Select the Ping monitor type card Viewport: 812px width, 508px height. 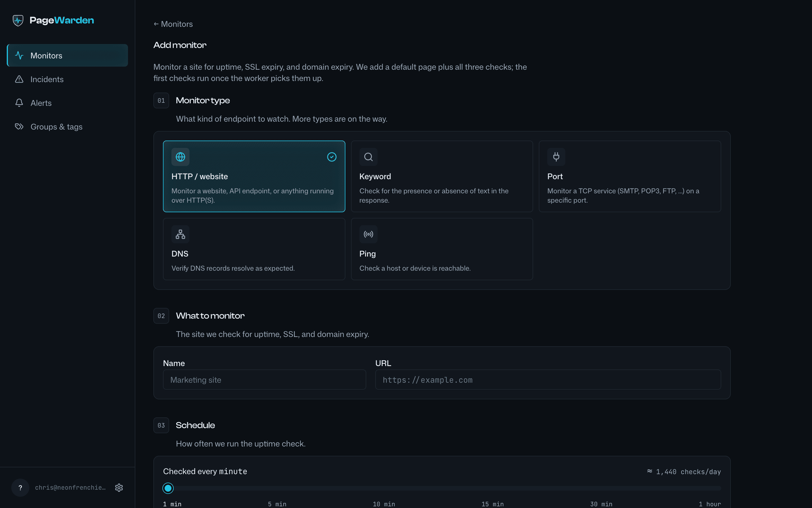[x=442, y=249]
